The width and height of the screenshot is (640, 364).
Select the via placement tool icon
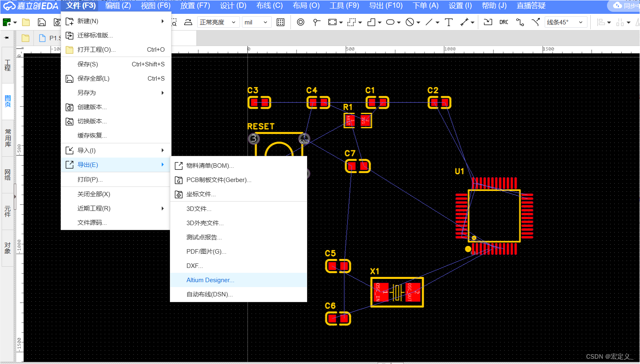[301, 22]
